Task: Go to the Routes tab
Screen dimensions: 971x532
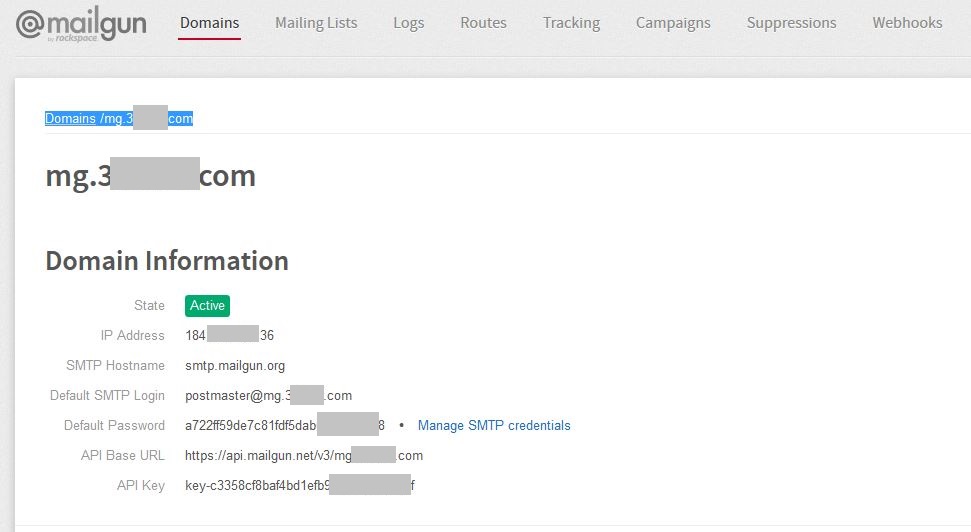Action: pos(483,23)
